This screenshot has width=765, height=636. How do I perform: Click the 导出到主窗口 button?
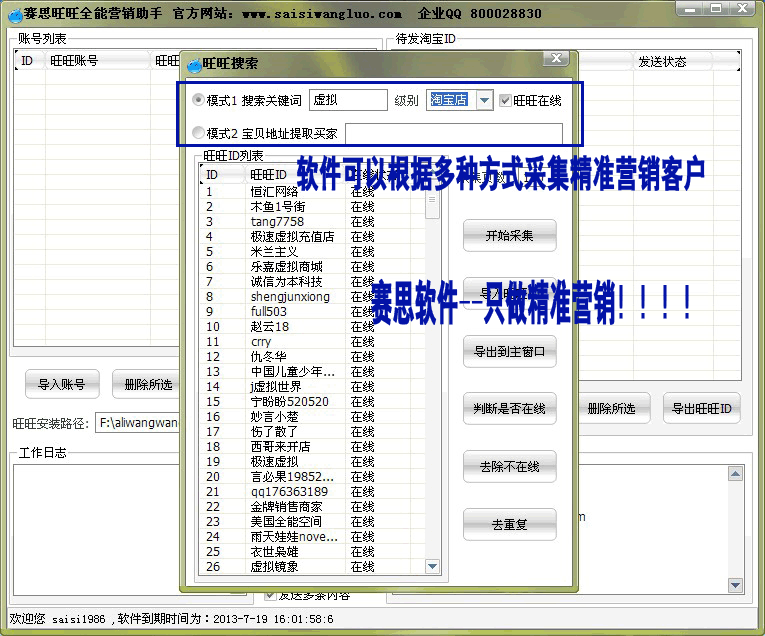509,351
